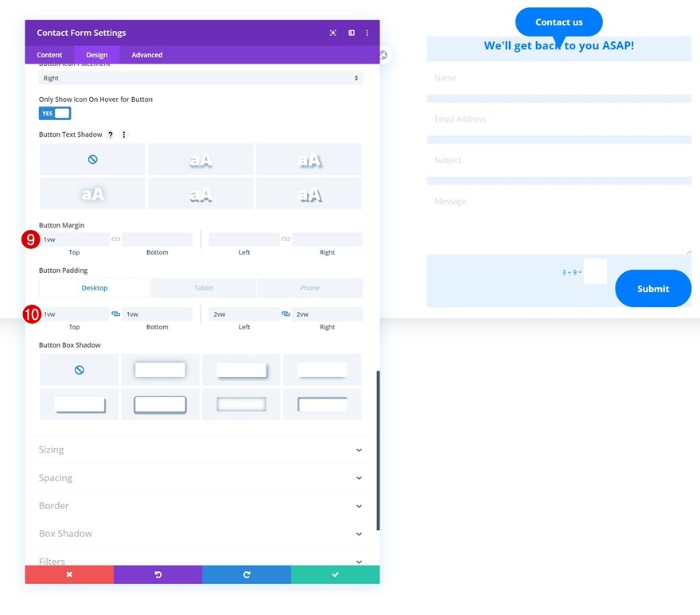Click Button Margin Top field
The width and height of the screenshot is (700, 615).
point(75,239)
